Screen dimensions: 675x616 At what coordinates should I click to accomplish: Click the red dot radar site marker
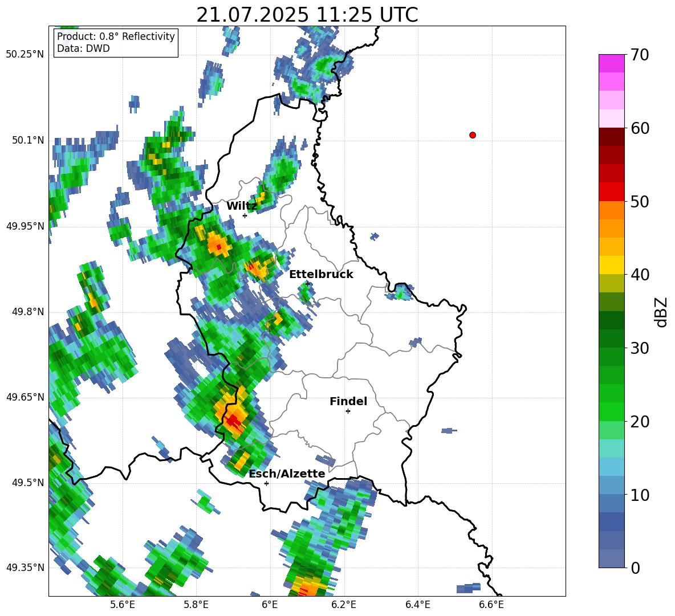tap(473, 135)
